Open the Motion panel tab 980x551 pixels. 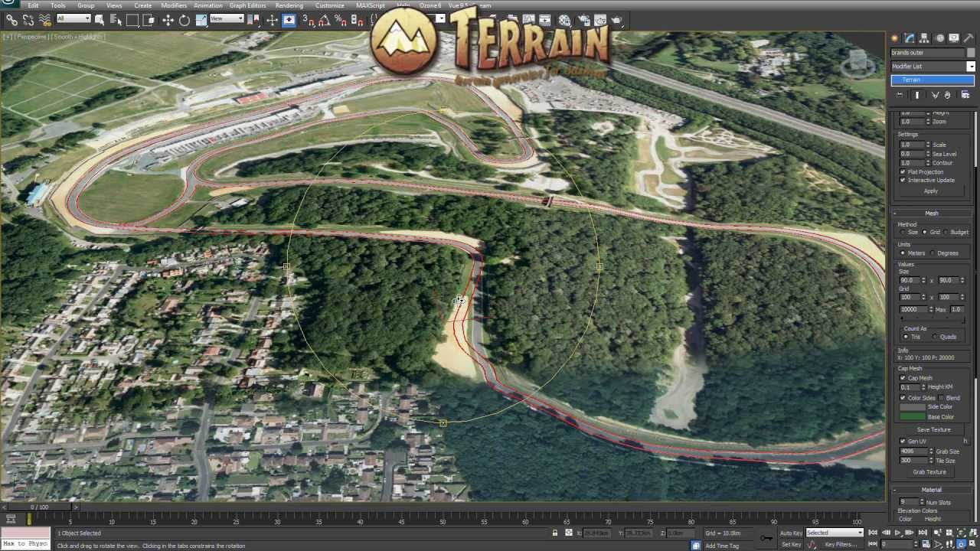940,37
